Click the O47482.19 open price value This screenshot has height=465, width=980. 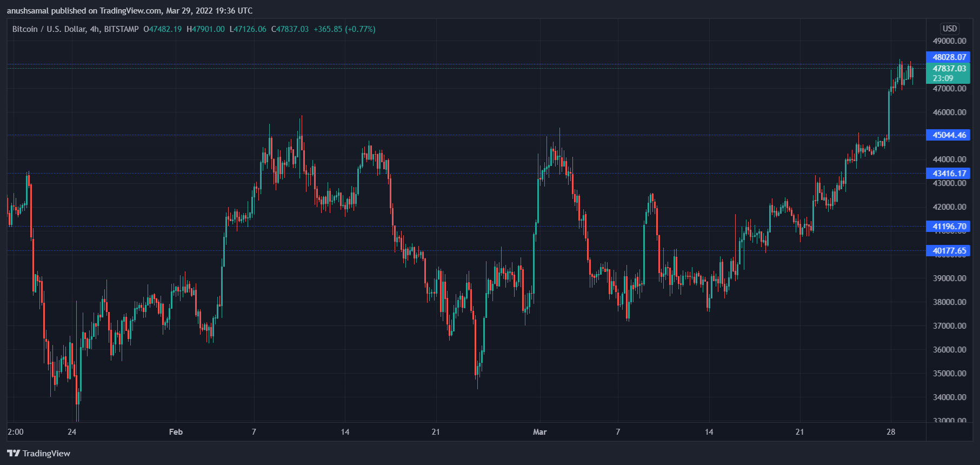(163, 29)
